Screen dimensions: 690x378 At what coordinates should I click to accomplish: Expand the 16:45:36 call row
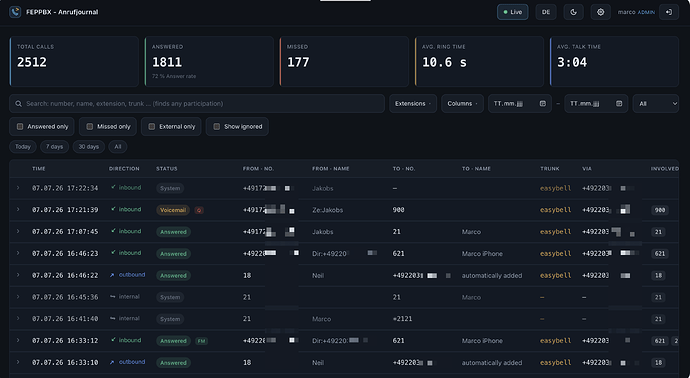18,297
